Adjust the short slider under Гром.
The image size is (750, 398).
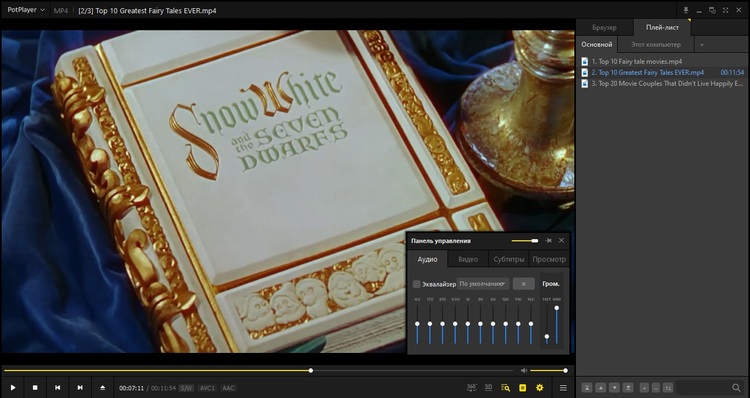546,324
